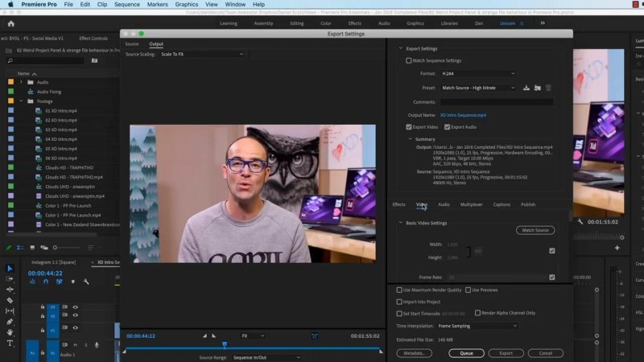Uncheck Export Video checkbox

tap(409, 127)
